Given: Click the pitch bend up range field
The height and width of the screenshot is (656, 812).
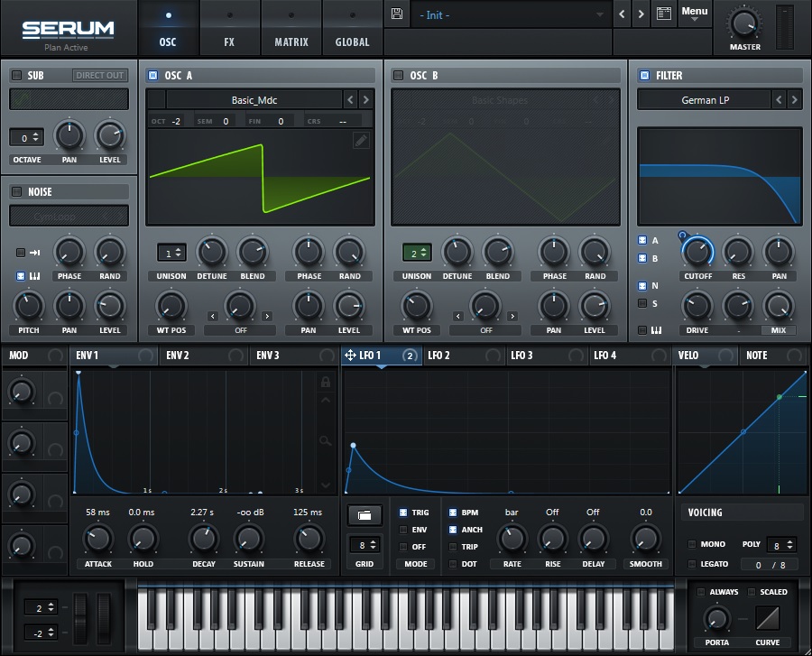Looking at the screenshot, I should (41, 608).
